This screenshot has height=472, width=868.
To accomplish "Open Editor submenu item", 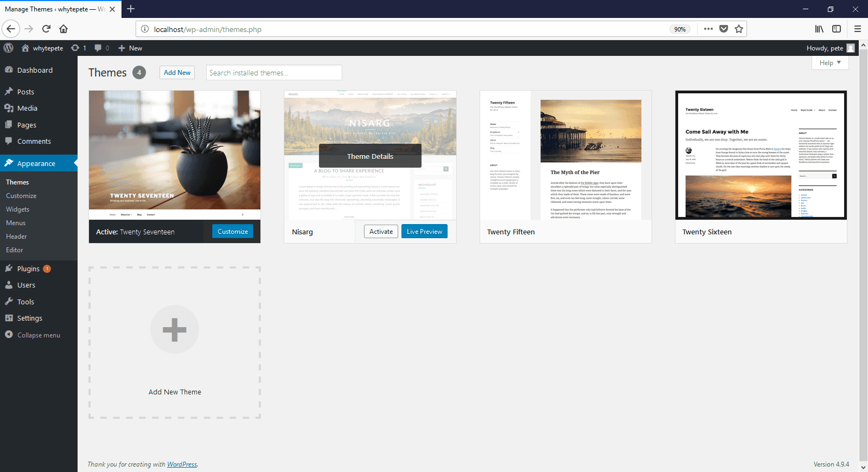I will click(x=15, y=250).
